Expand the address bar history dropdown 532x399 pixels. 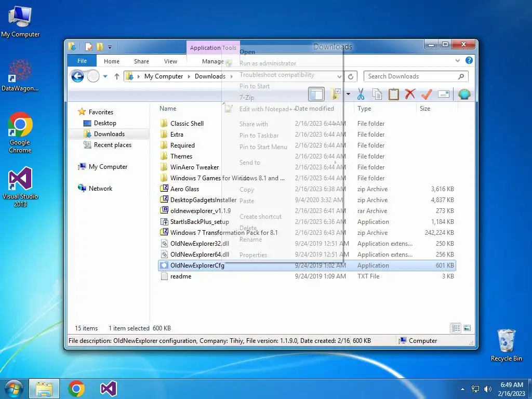pos(339,76)
